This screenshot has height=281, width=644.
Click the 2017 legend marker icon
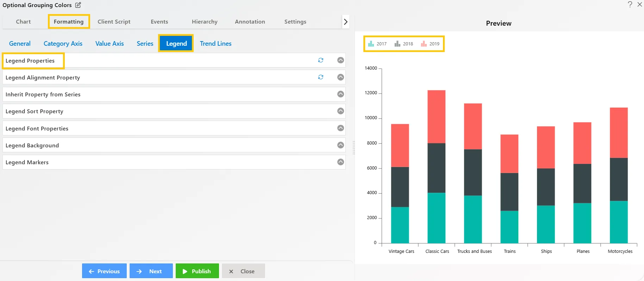point(371,44)
